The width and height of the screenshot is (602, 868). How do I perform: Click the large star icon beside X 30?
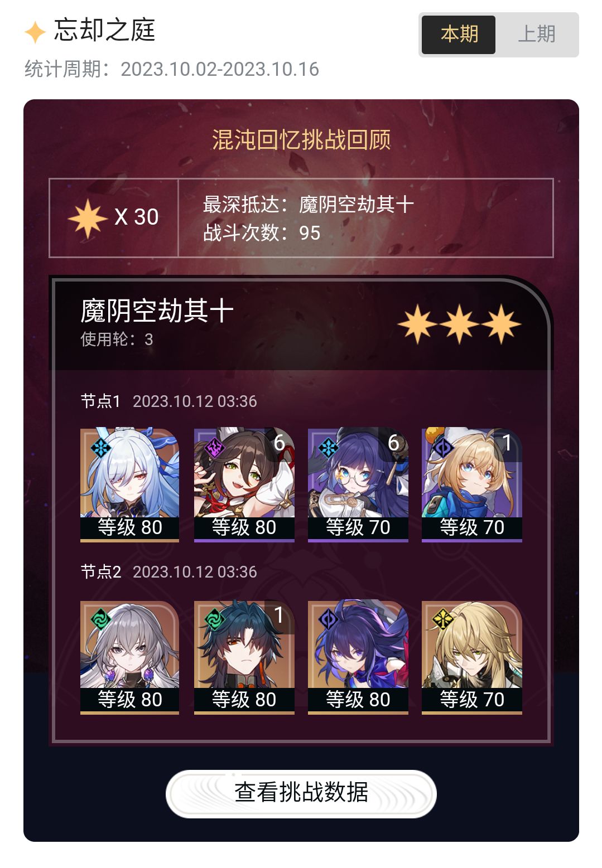click(88, 218)
